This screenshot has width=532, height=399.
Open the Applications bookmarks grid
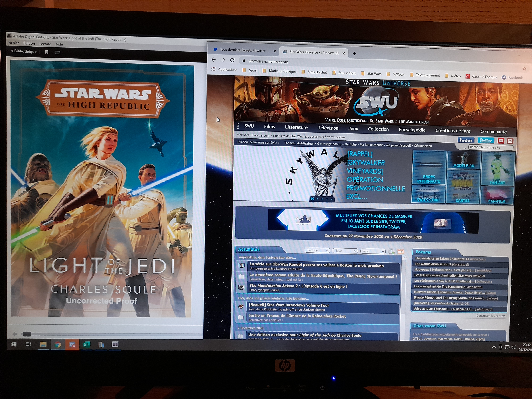[224, 69]
